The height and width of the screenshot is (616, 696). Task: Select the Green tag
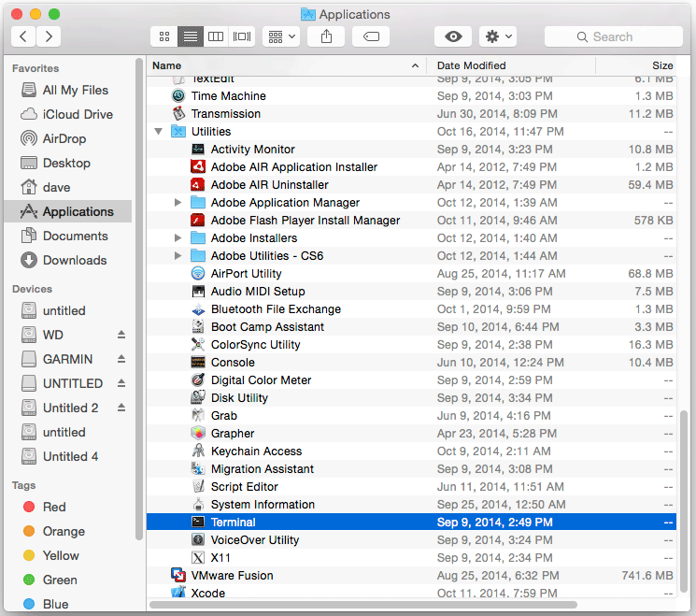68,580
